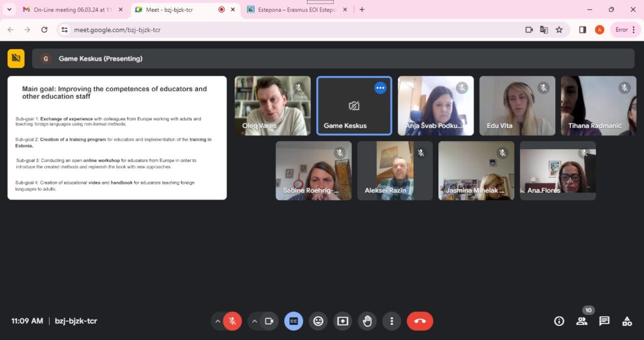Open the three-dot more options menu
The image size is (644, 340).
(392, 321)
